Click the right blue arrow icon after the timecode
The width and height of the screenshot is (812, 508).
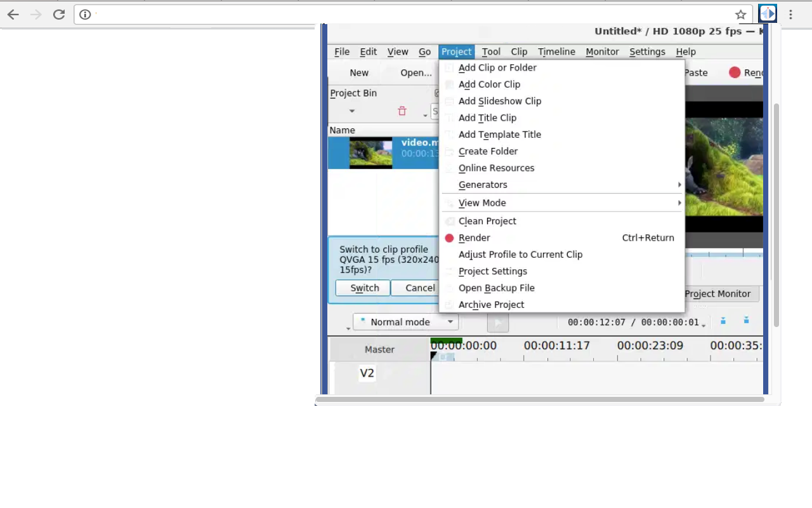coord(746,321)
